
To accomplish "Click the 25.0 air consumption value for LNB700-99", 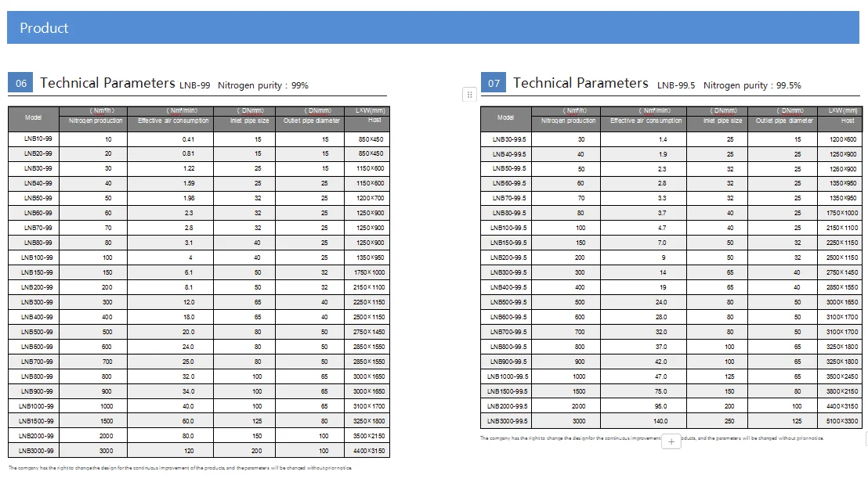I will pyautogui.click(x=188, y=362).
